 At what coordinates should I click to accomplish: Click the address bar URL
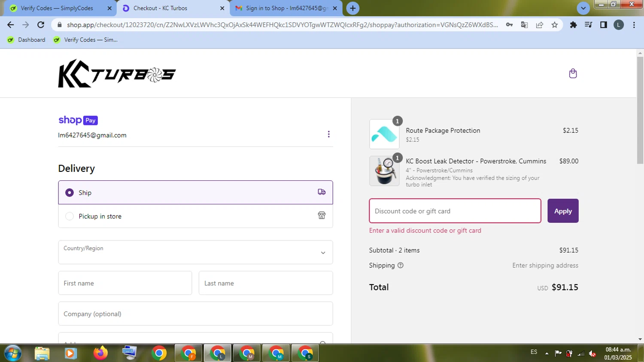(283, 25)
